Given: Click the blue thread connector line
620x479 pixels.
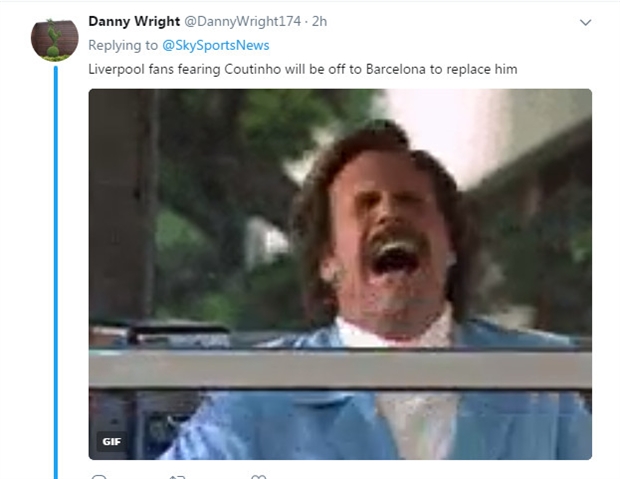Looking at the screenshot, I should coord(56,272).
